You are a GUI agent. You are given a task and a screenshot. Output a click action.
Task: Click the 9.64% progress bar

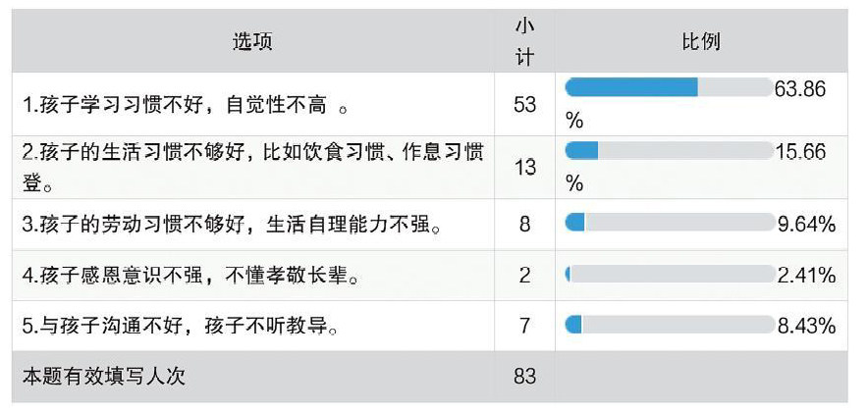[669, 223]
